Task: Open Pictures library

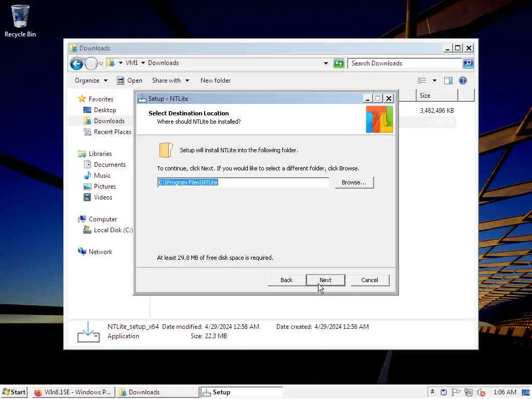Action: [100, 187]
